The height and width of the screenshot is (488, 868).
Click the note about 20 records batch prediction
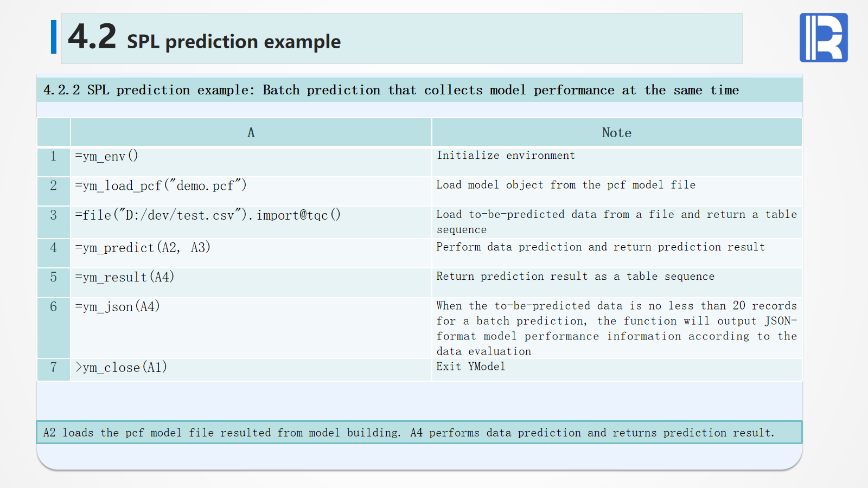pyautogui.click(x=616, y=328)
